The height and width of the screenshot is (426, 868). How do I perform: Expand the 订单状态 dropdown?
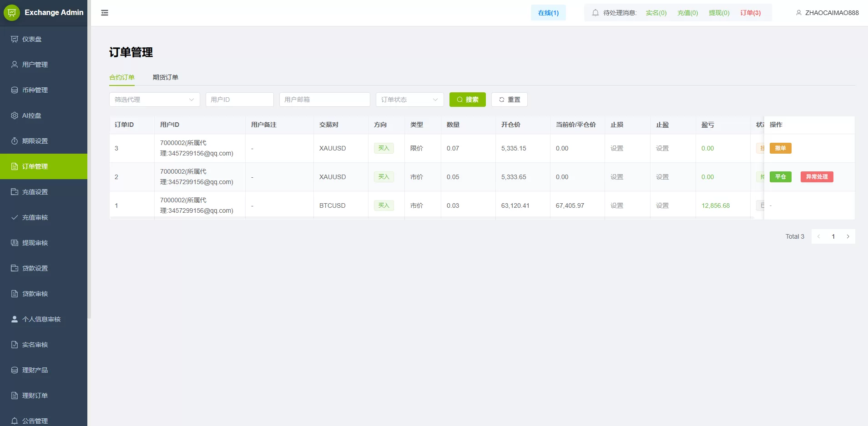tap(409, 100)
